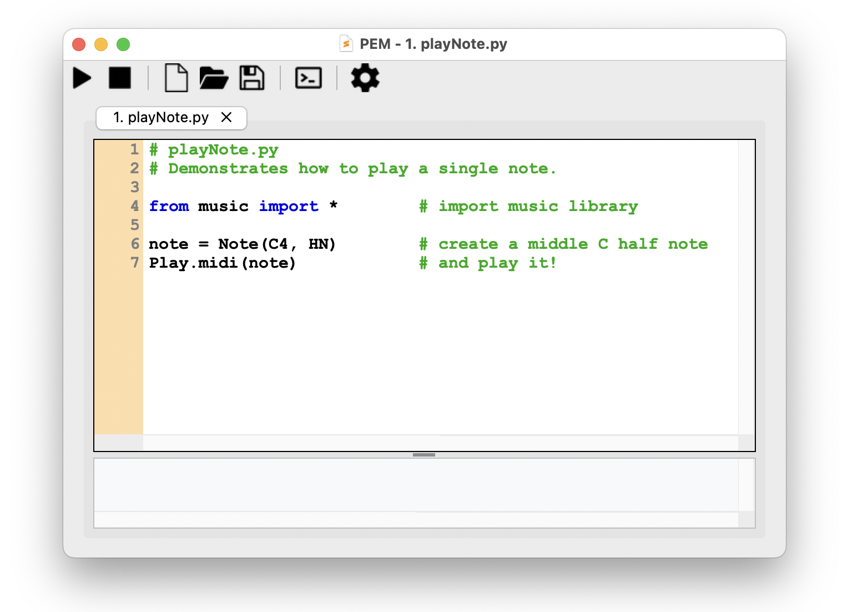Click line number 3 in the gutter

(x=134, y=187)
